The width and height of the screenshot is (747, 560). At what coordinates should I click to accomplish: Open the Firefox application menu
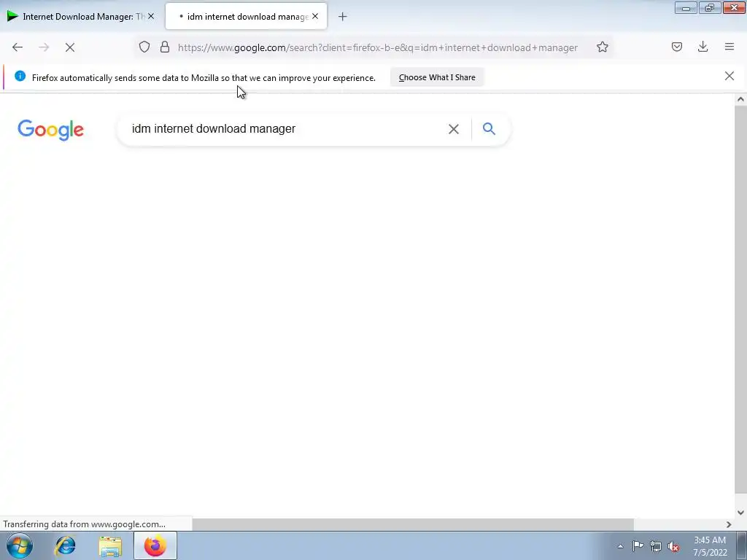[x=729, y=47]
